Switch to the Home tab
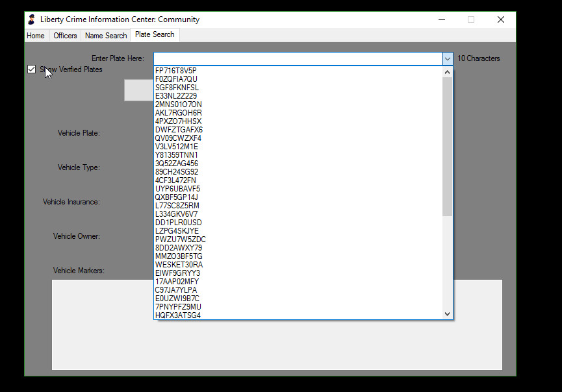 [x=36, y=36]
